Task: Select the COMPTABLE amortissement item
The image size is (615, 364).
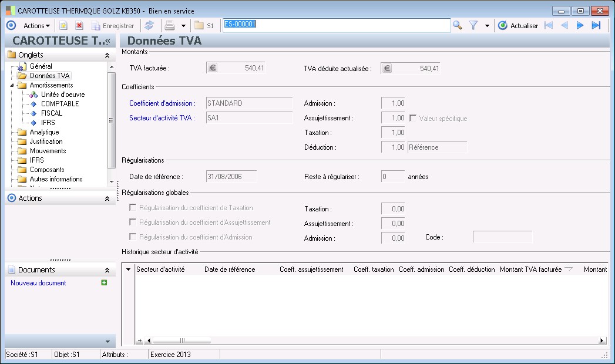Action: pyautogui.click(x=59, y=104)
